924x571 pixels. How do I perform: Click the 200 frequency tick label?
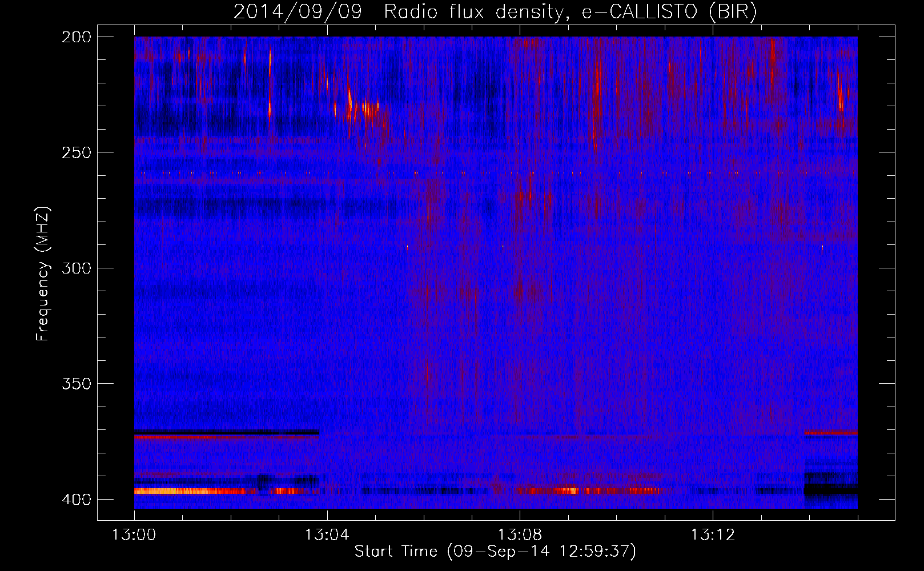pos(77,37)
